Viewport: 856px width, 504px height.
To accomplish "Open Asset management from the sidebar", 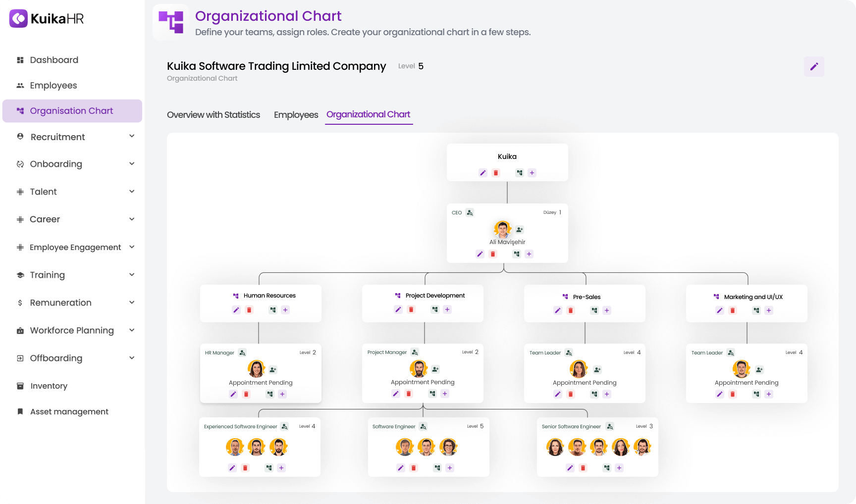I will pos(69,411).
